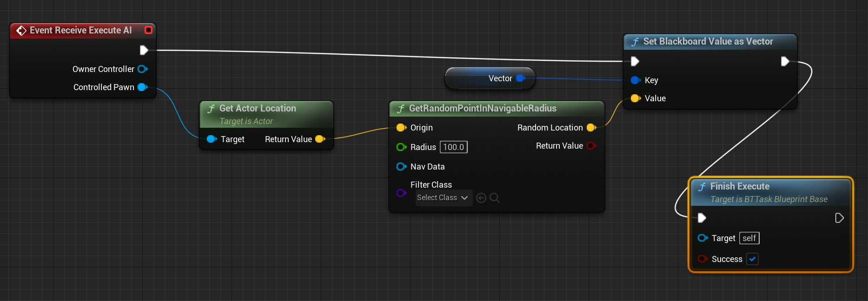Click the Controlled Pawn output pin

click(142, 87)
